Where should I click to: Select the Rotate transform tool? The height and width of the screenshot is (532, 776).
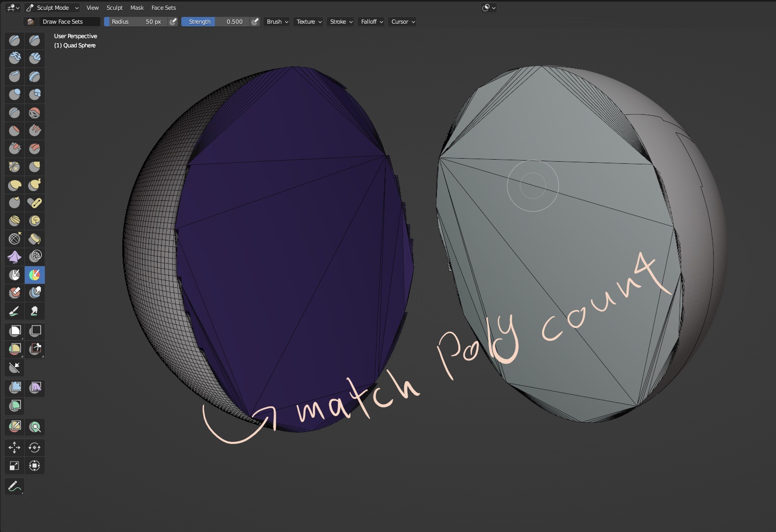pos(35,448)
